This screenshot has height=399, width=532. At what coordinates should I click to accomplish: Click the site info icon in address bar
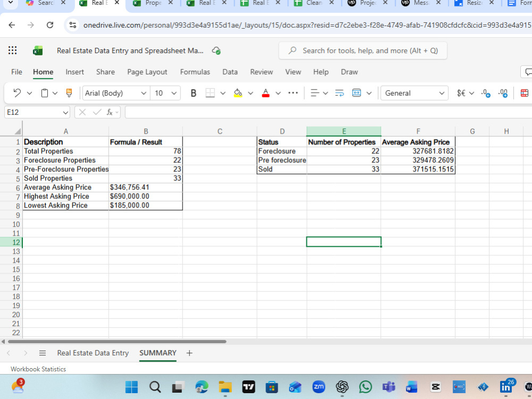click(x=72, y=25)
